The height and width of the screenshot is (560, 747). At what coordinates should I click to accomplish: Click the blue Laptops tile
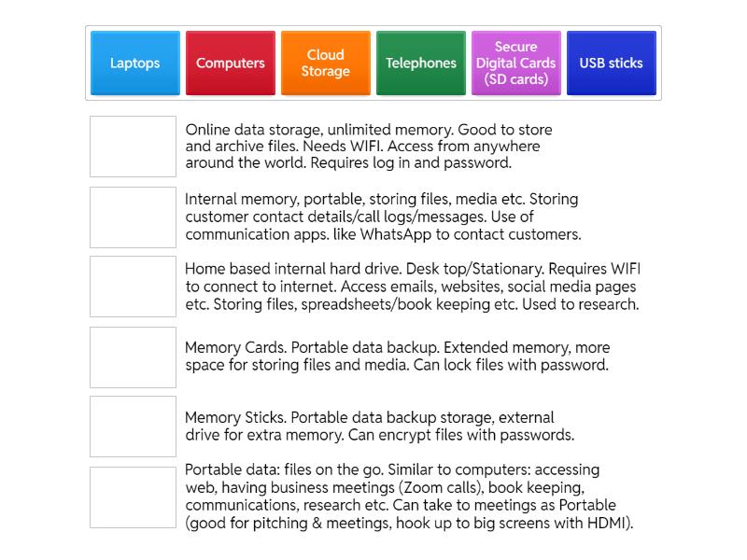coord(134,63)
